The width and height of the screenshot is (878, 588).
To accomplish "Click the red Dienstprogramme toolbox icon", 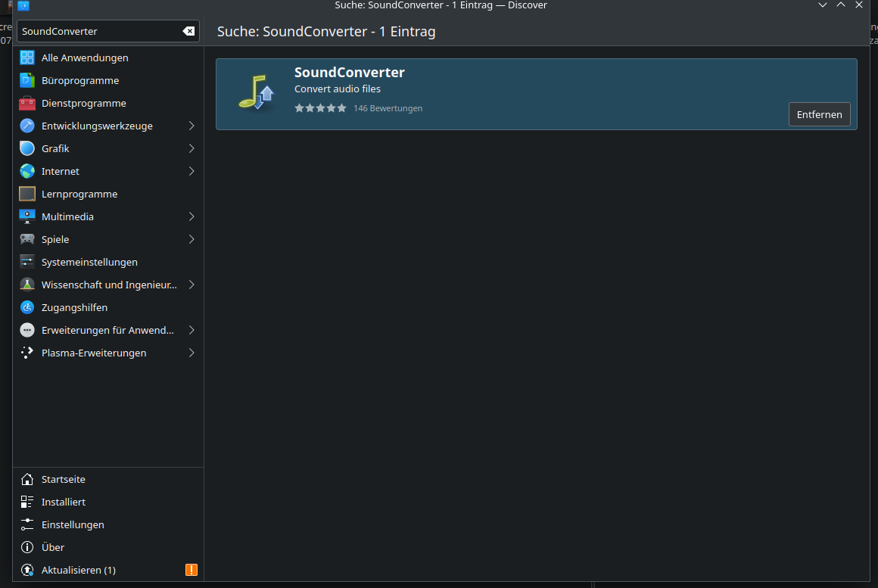I will pyautogui.click(x=27, y=103).
